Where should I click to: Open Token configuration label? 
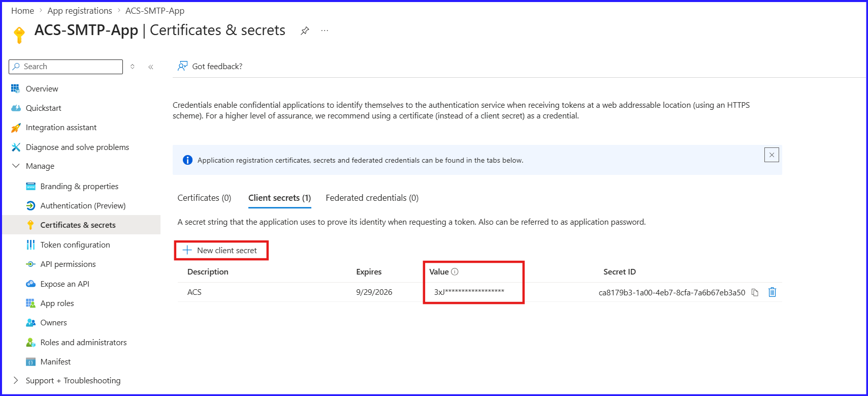[75, 245]
